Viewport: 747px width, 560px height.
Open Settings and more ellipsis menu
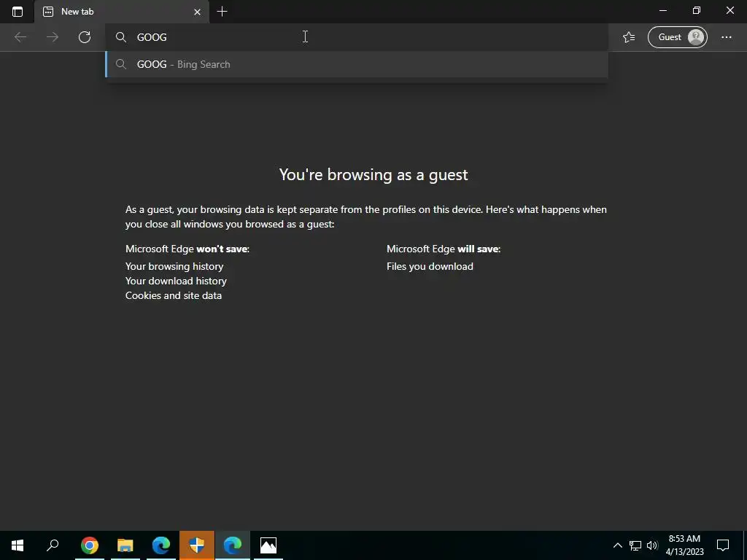(x=726, y=37)
